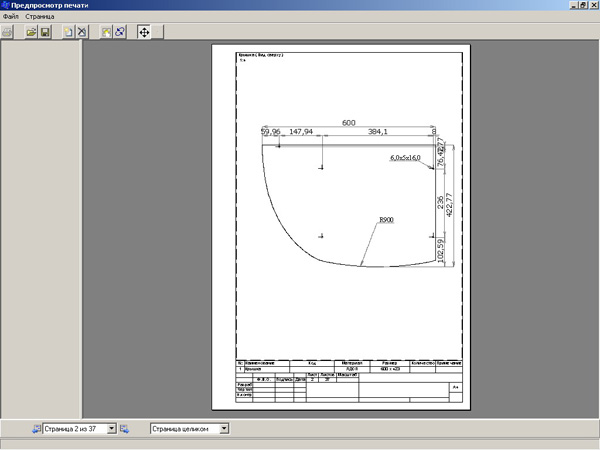Viewport: 600px width, 450px height.
Task: Click the 384,1 dimension value
Action: [378, 132]
